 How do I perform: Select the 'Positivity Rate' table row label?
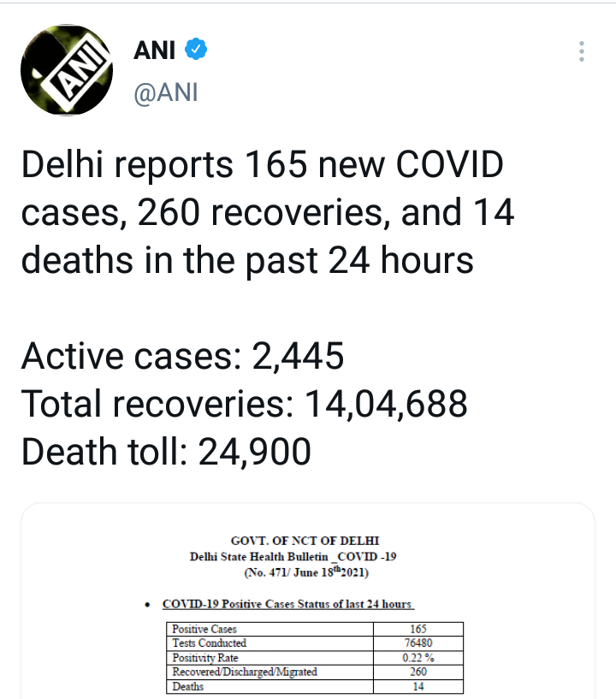[204, 658]
